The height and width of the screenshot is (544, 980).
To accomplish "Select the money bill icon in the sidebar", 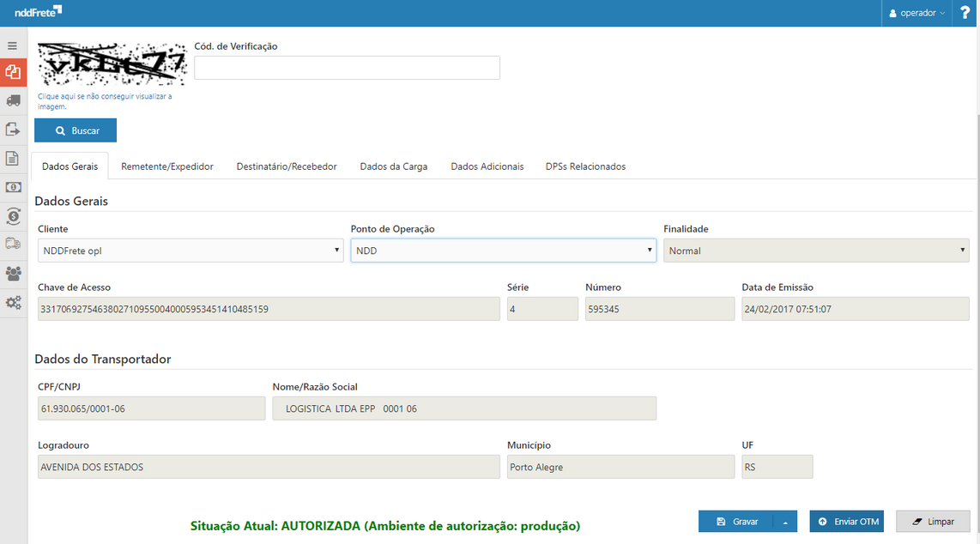I will (13, 187).
